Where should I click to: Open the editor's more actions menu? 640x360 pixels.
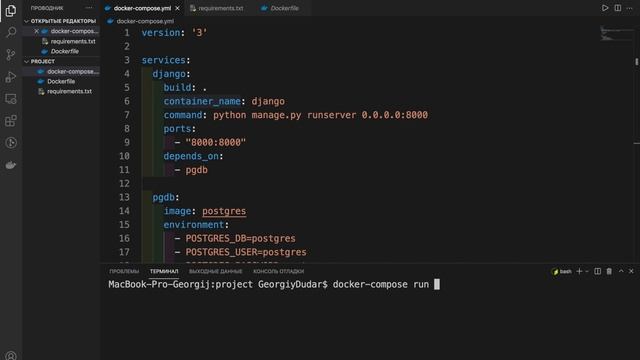[629, 8]
